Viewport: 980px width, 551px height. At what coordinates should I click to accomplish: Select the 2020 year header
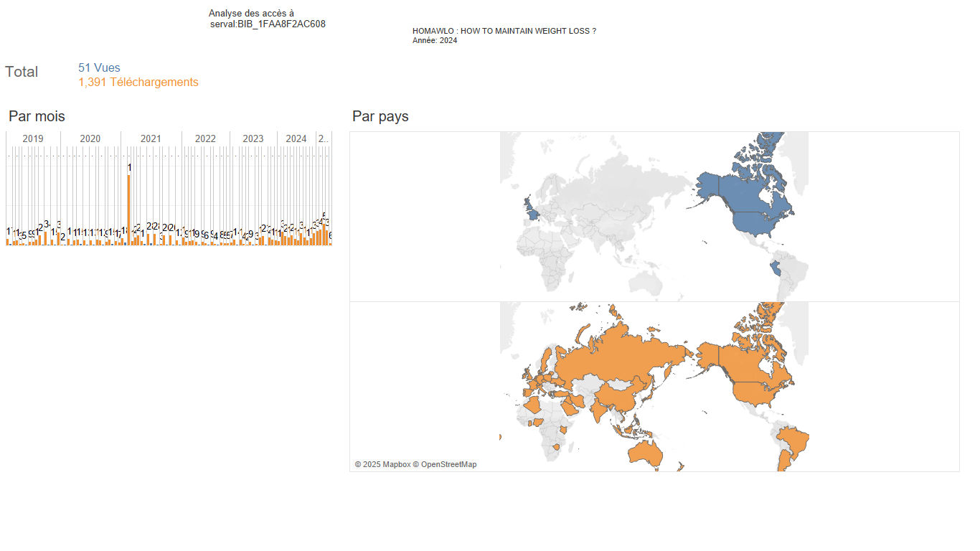coord(90,138)
